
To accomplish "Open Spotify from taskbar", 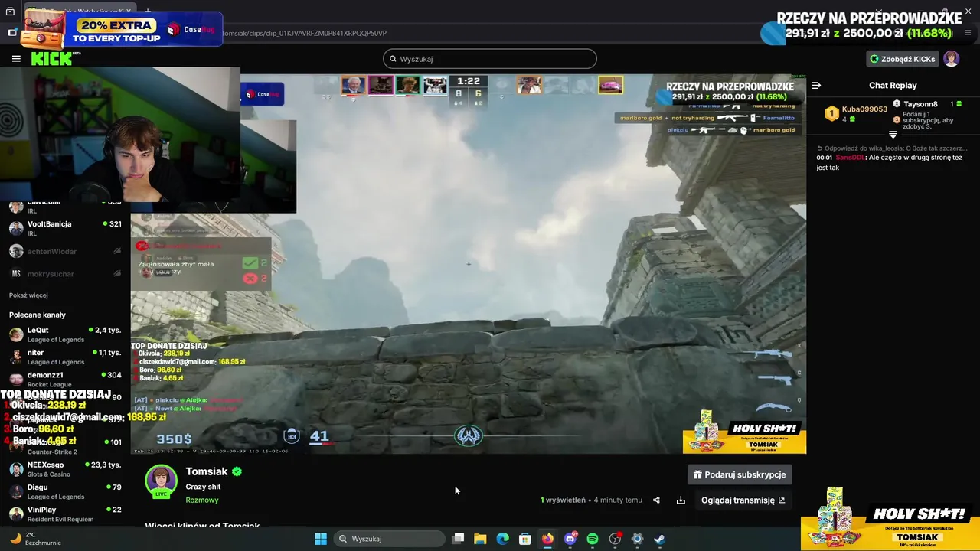I will click(x=593, y=539).
